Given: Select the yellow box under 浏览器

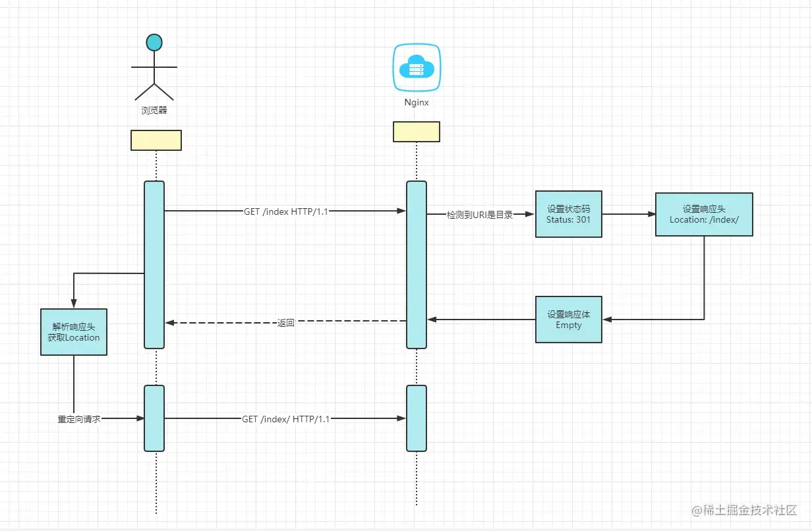Looking at the screenshot, I should [x=156, y=140].
